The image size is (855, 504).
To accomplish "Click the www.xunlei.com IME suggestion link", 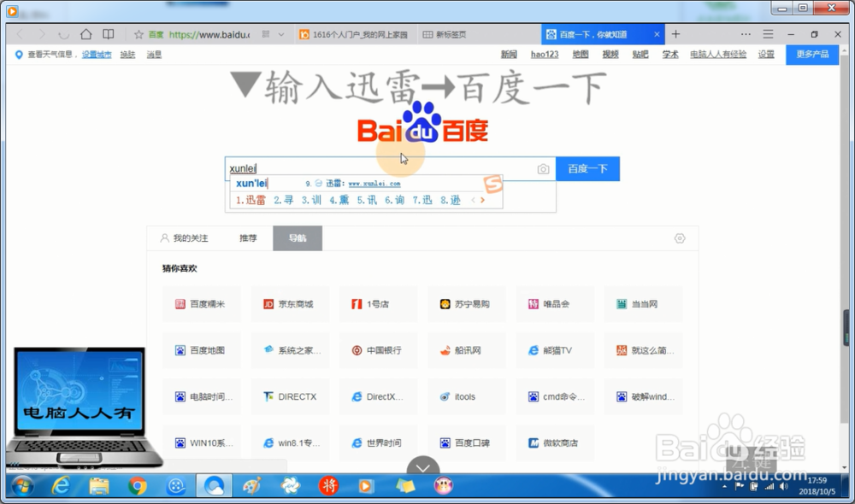I will point(374,184).
